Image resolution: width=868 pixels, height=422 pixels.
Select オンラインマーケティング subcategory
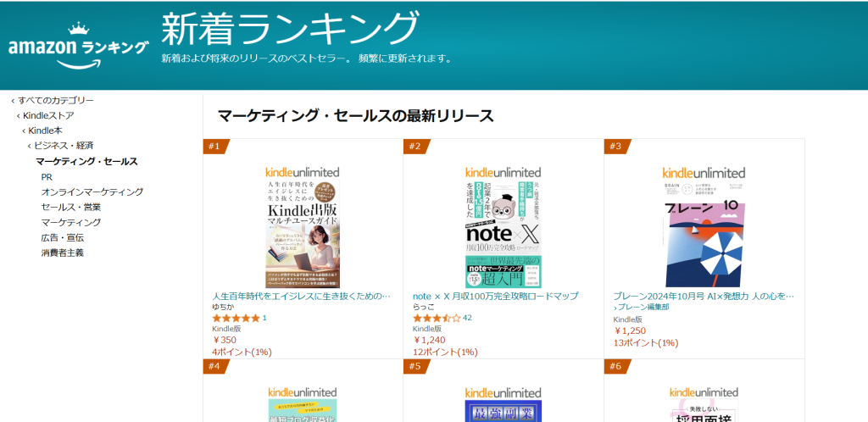(92, 192)
